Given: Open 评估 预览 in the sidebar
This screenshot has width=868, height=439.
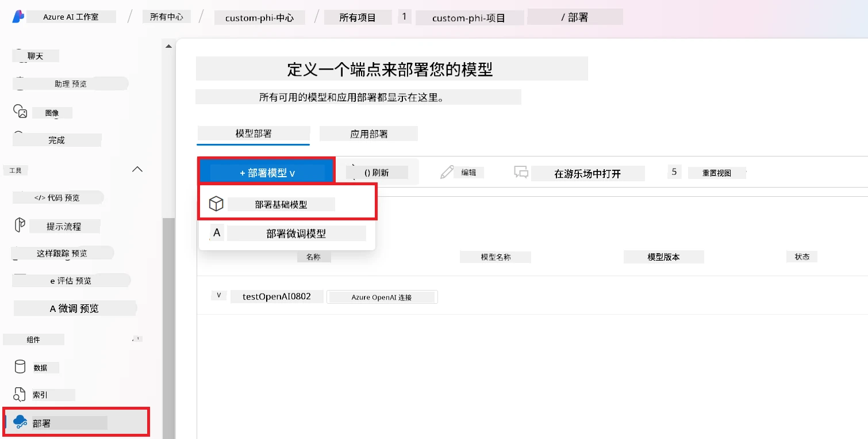Looking at the screenshot, I should click(x=71, y=281).
